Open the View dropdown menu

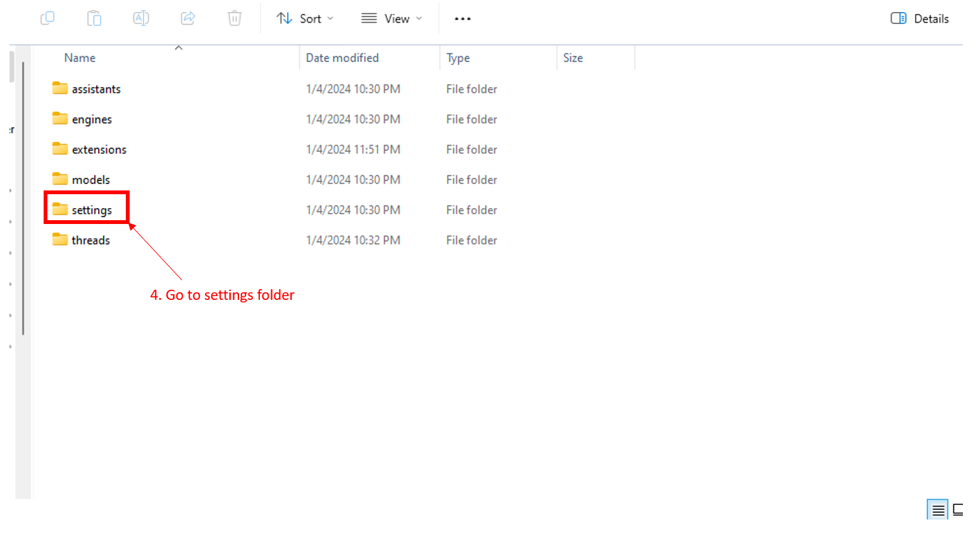tap(391, 18)
